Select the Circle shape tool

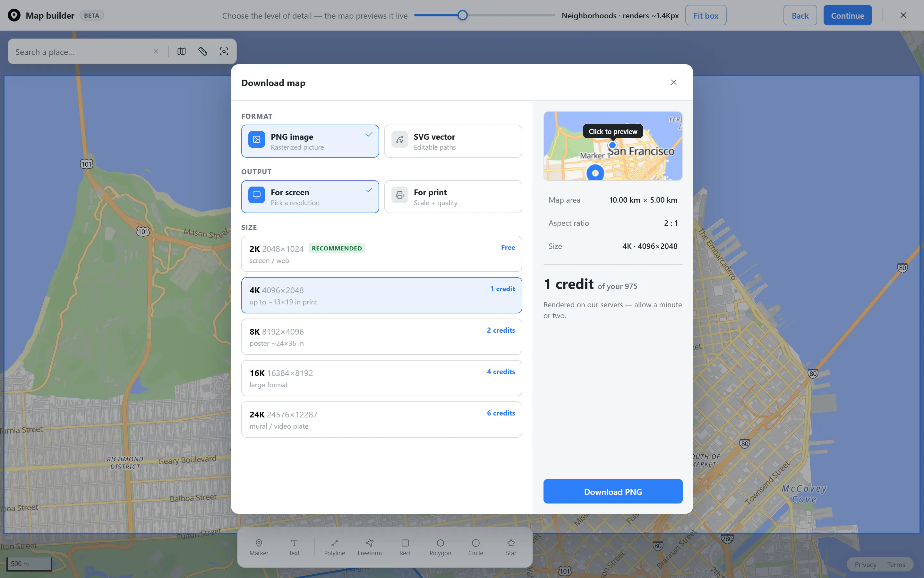[x=476, y=547]
